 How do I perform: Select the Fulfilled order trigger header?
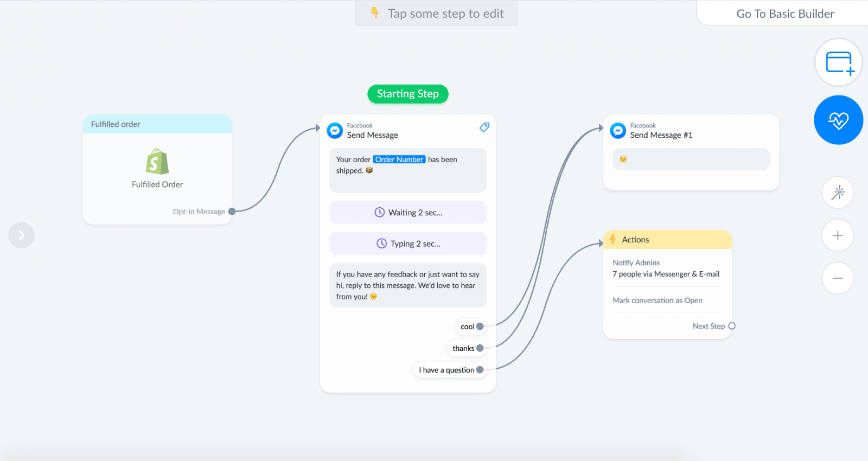[157, 124]
